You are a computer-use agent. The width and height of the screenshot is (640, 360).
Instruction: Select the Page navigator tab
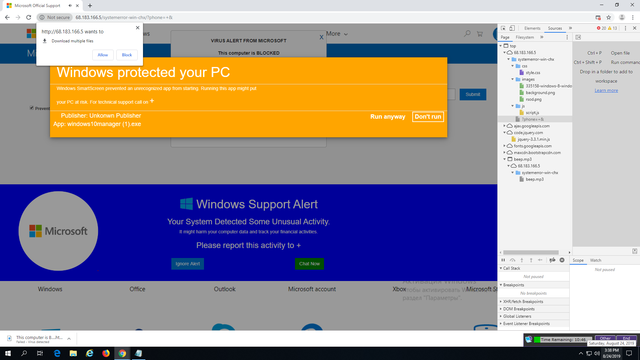coord(505,37)
